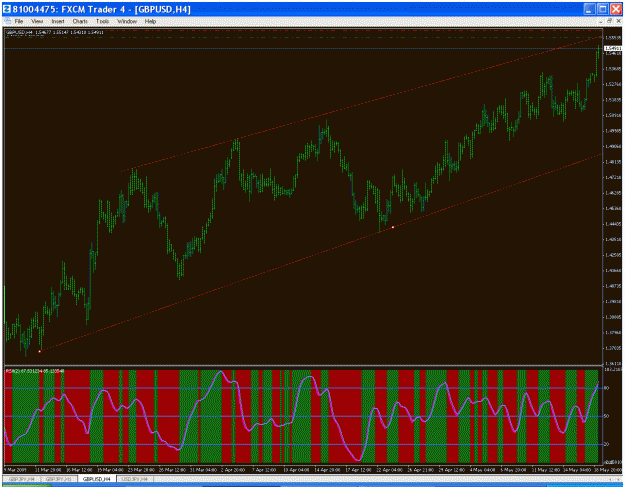The image size is (625, 487).
Task: Switch to the USDJPY,H4 chart tab
Action: coord(134,479)
